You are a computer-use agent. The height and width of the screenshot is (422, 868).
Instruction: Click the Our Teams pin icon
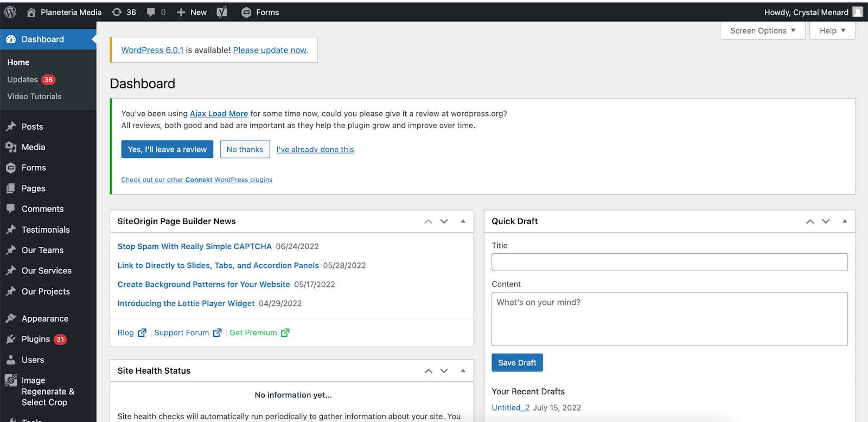11,250
